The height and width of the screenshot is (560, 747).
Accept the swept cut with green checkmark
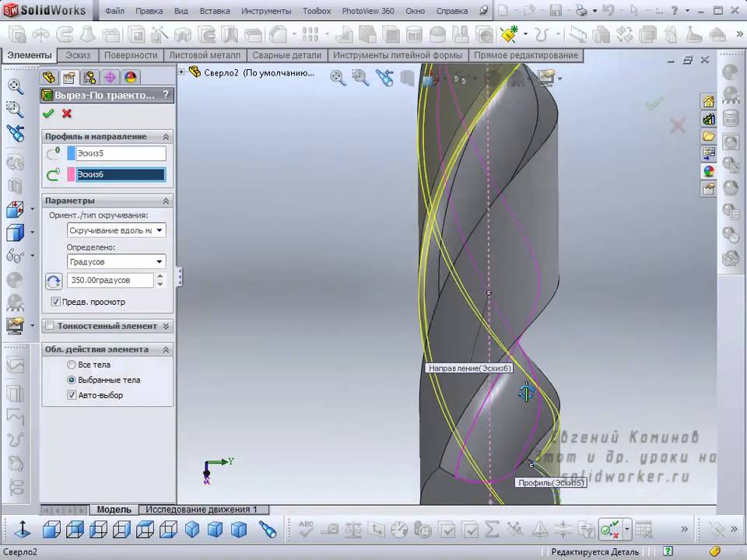[48, 114]
